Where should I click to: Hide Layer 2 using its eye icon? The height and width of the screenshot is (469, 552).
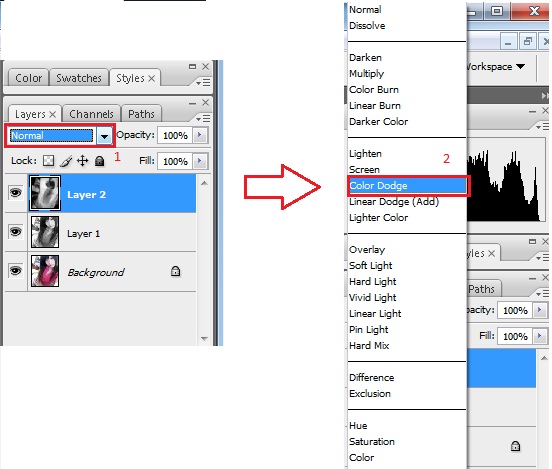point(15,193)
